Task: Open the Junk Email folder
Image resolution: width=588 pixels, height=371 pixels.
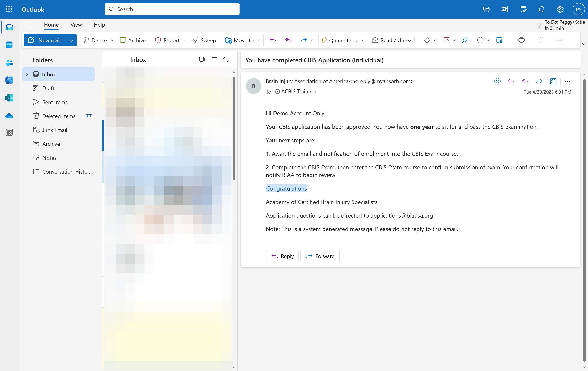Action: click(x=59, y=130)
